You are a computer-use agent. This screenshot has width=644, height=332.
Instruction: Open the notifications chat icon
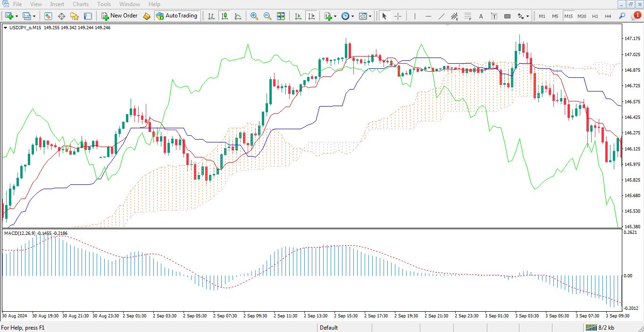(635, 16)
